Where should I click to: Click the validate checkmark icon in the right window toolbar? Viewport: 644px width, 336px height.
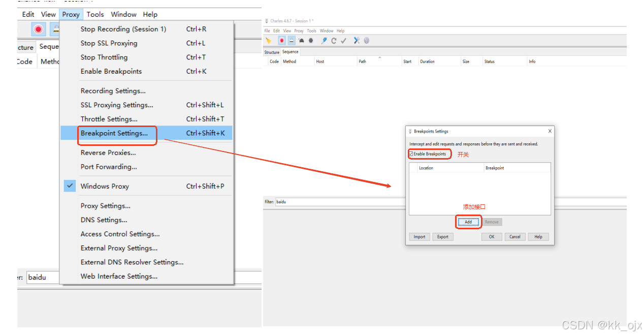pyautogui.click(x=343, y=41)
